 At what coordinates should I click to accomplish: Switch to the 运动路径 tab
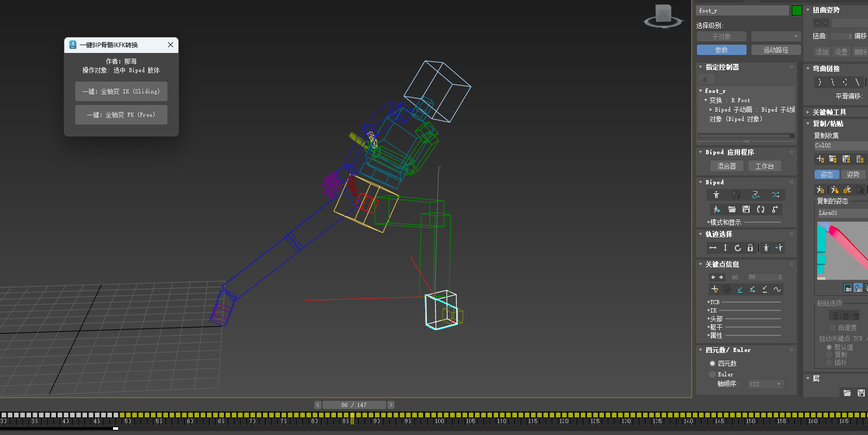point(776,50)
